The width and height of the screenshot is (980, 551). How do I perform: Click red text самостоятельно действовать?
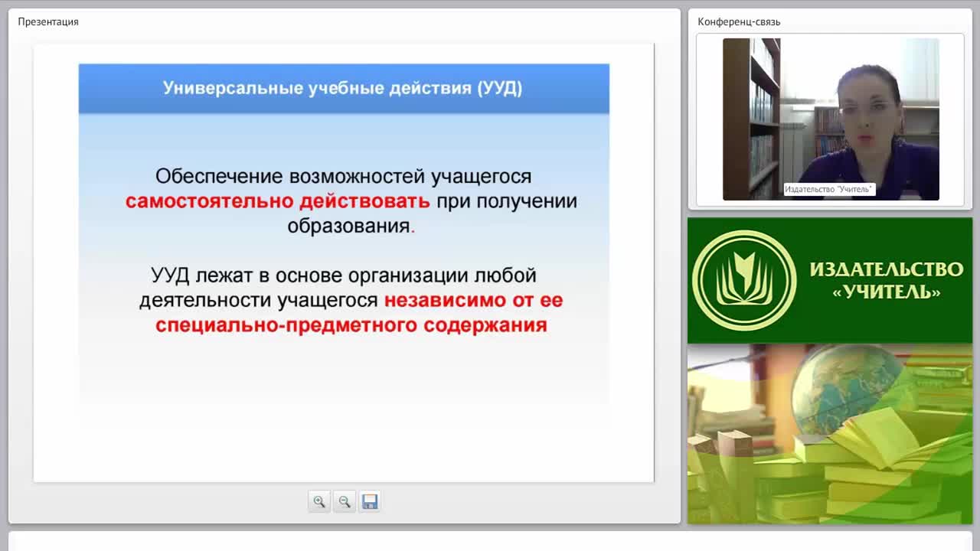(x=278, y=201)
